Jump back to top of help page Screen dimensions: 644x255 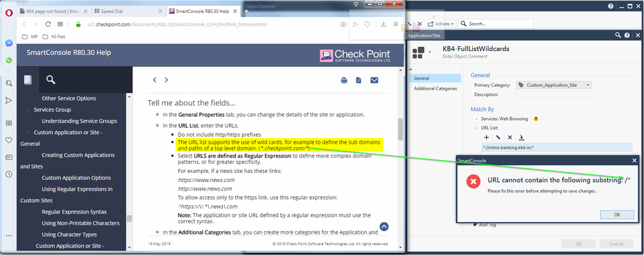[x=384, y=226]
